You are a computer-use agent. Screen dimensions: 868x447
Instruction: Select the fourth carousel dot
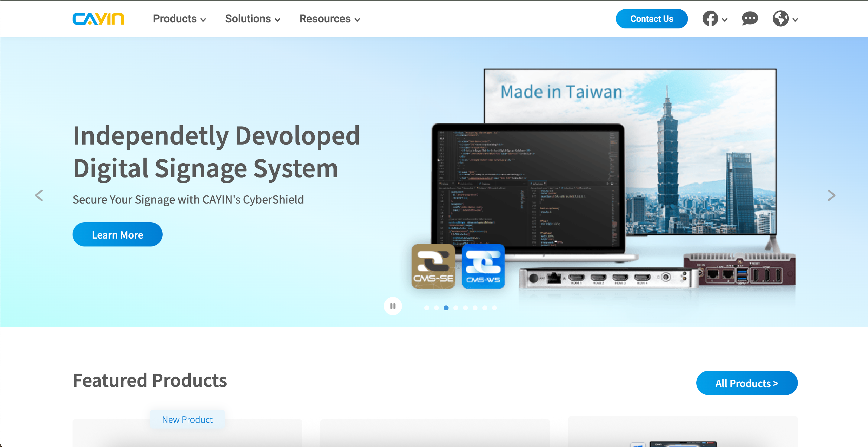456,308
